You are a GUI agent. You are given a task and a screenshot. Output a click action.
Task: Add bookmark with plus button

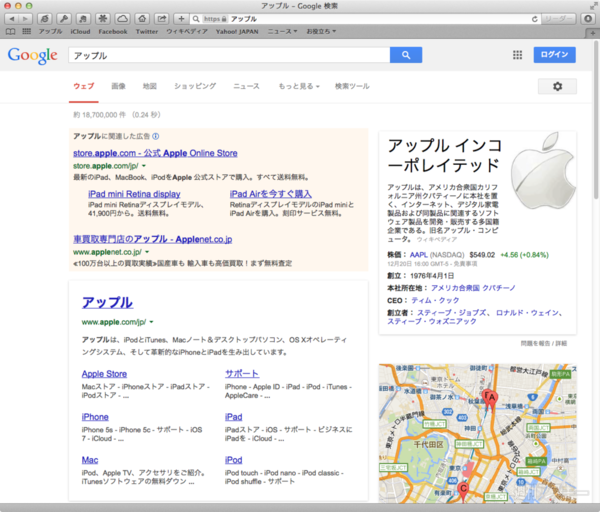click(x=181, y=19)
